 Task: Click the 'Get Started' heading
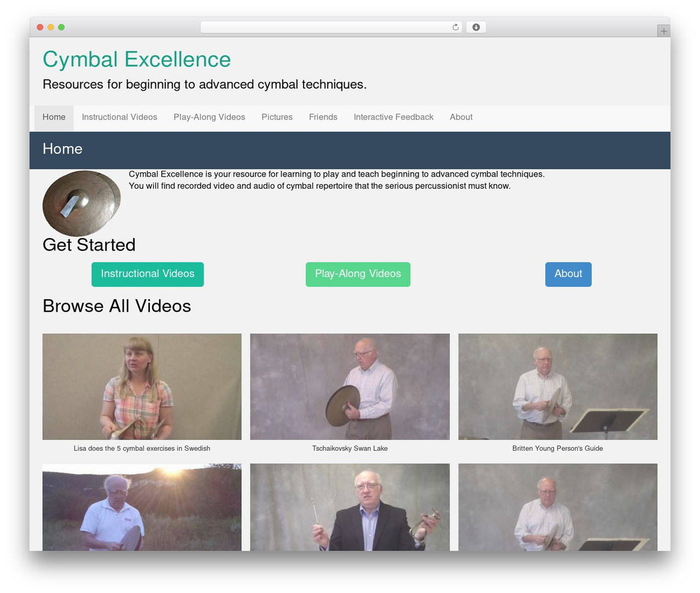point(89,245)
